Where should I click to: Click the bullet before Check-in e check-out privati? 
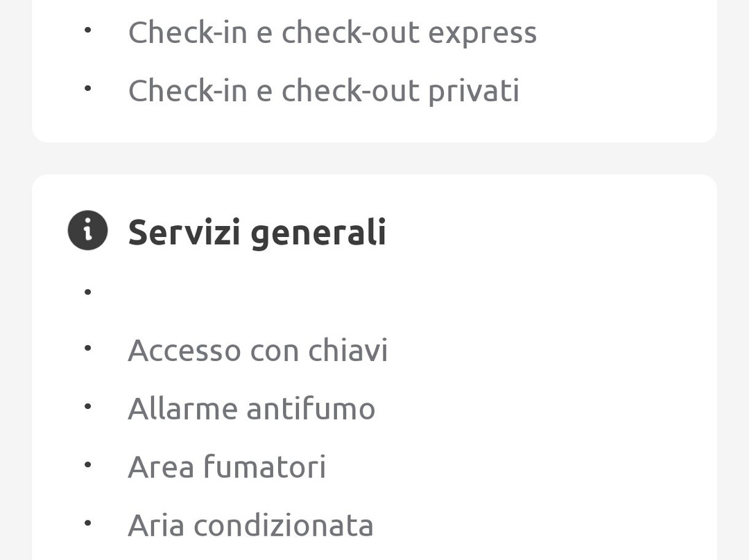coord(87,89)
